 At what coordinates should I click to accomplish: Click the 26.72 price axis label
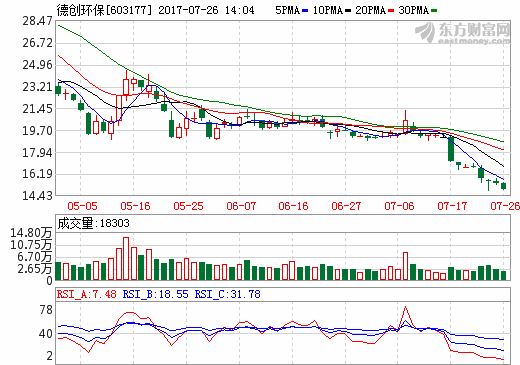point(37,43)
